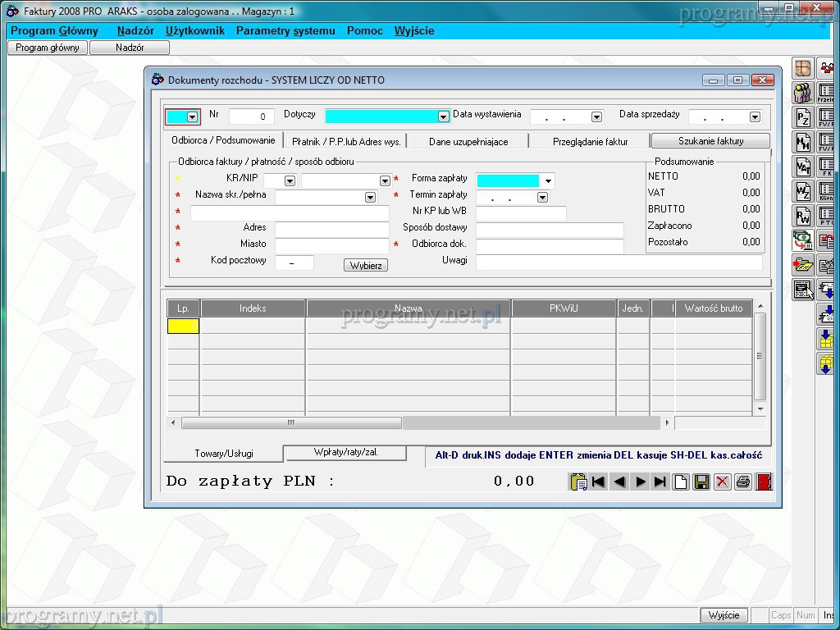The image size is (840, 630).
Task: Jump to first record navigation arrow
Action: click(599, 482)
